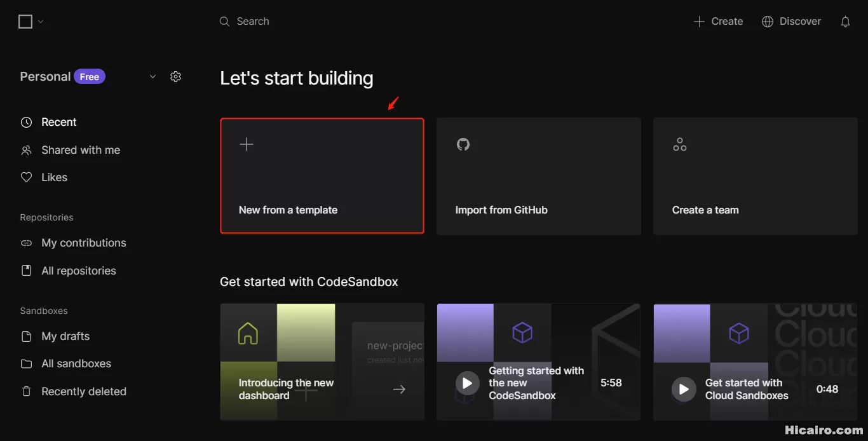Click the Recently deleted trash icon
The width and height of the screenshot is (868, 441).
pos(26,391)
